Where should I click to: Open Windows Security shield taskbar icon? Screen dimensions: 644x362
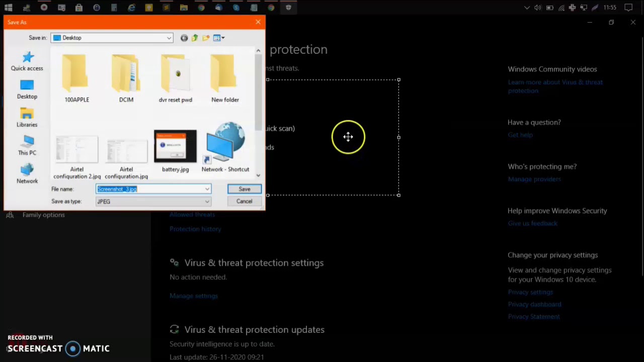288,8
